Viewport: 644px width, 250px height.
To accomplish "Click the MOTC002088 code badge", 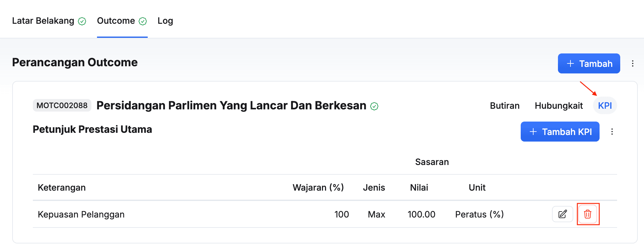I will pyautogui.click(x=62, y=105).
